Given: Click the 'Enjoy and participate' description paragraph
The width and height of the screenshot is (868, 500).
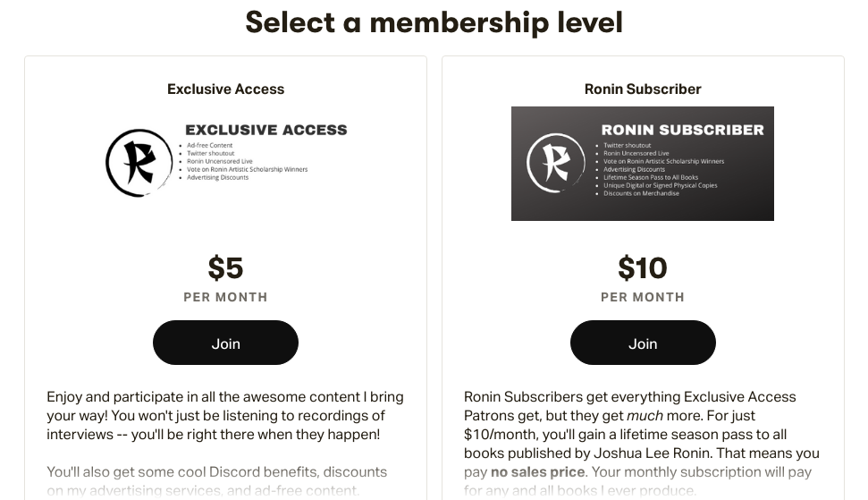Looking at the screenshot, I should [x=225, y=415].
